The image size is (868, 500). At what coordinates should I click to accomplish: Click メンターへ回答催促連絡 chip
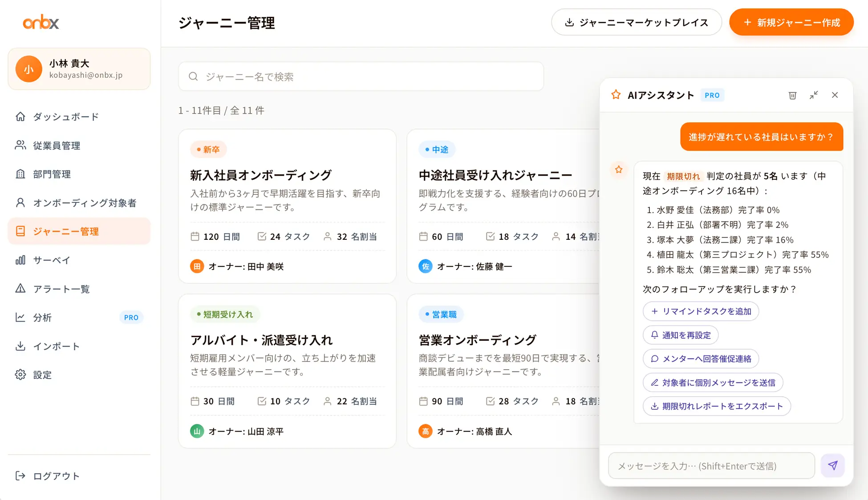pyautogui.click(x=701, y=359)
